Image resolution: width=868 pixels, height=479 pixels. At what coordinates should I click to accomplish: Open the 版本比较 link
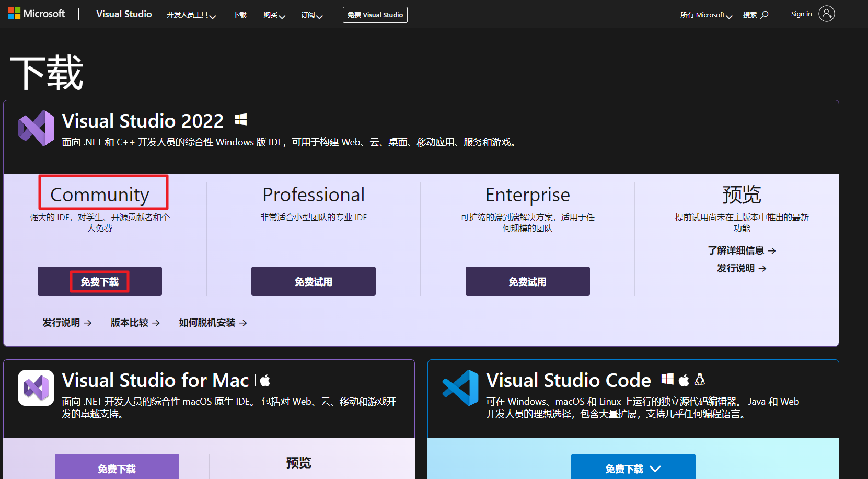(x=135, y=323)
